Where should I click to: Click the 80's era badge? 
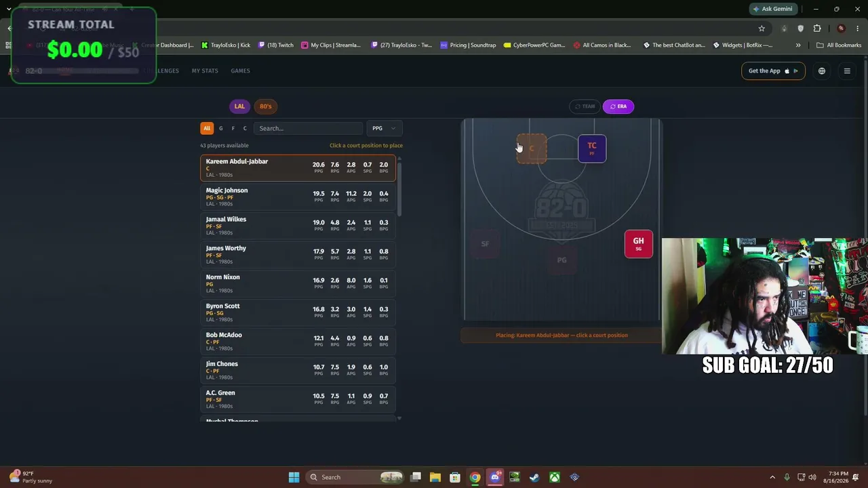(x=265, y=106)
